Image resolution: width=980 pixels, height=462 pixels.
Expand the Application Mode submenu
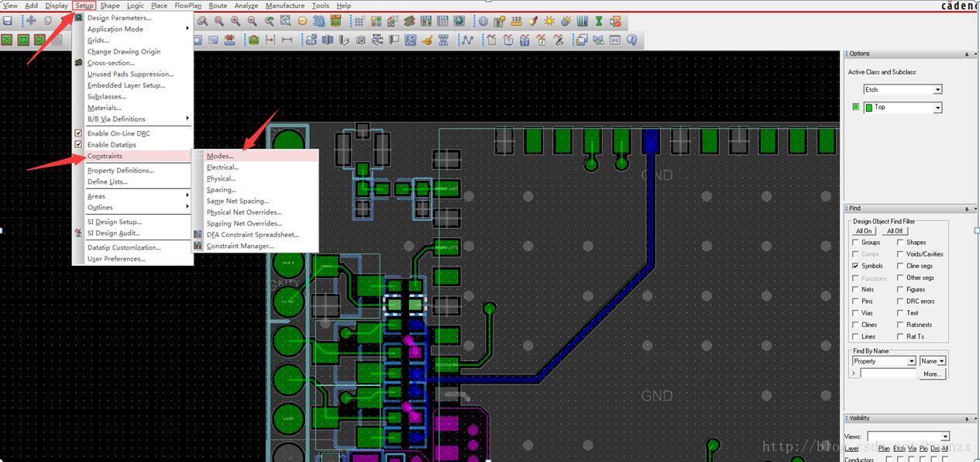[133, 29]
